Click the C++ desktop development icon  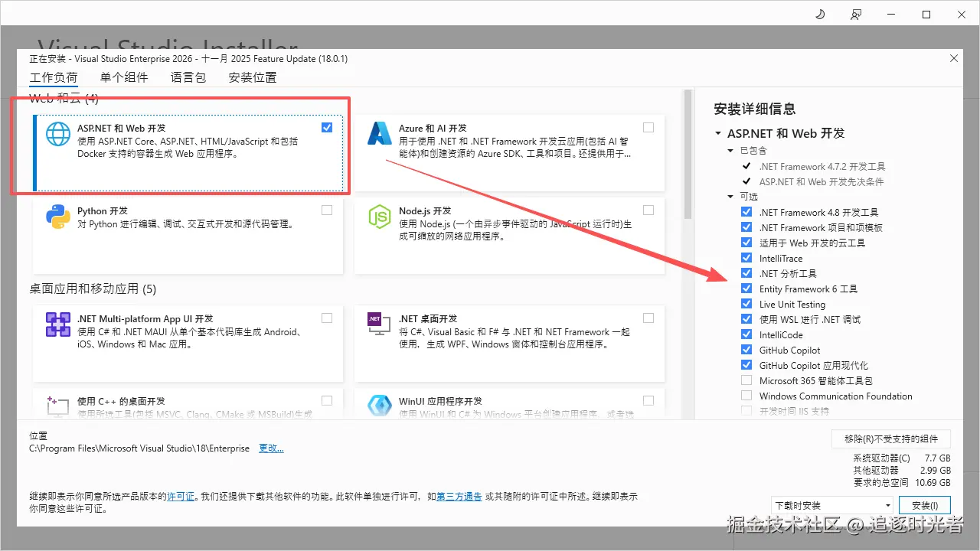pyautogui.click(x=58, y=406)
